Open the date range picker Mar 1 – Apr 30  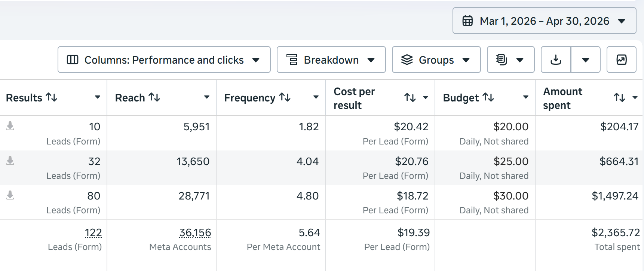tap(544, 21)
